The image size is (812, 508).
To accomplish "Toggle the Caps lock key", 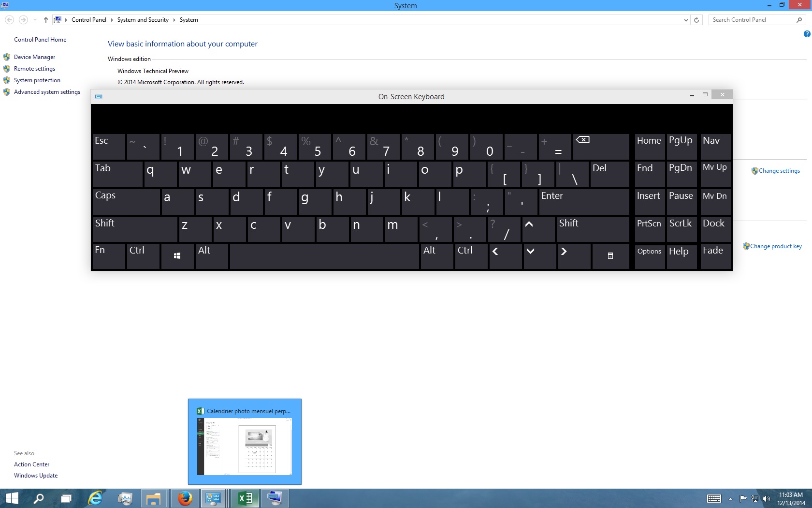I will click(126, 201).
